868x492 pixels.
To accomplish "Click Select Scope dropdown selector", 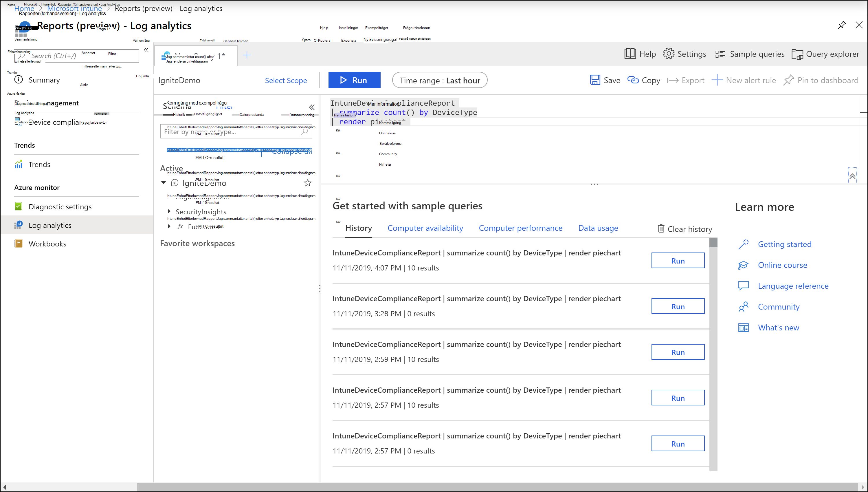I will click(x=286, y=81).
